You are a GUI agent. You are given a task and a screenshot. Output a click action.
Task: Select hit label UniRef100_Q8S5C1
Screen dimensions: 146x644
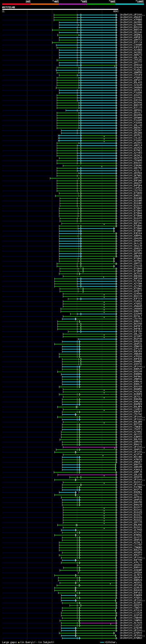coord(131,90)
